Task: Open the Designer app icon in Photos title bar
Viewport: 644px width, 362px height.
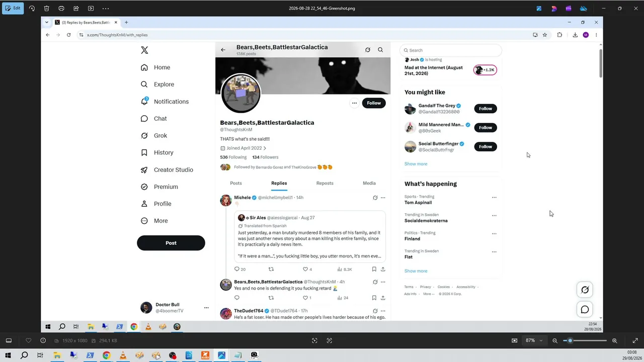Action: 554,8
